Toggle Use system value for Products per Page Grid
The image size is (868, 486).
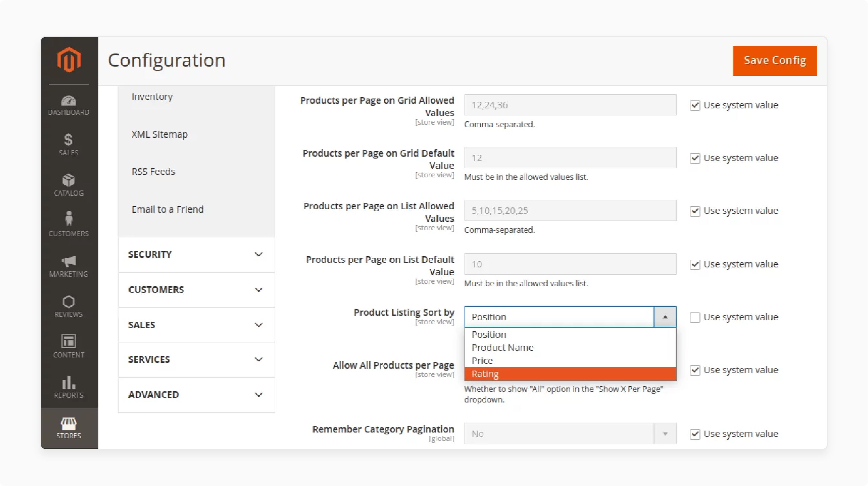click(x=693, y=105)
